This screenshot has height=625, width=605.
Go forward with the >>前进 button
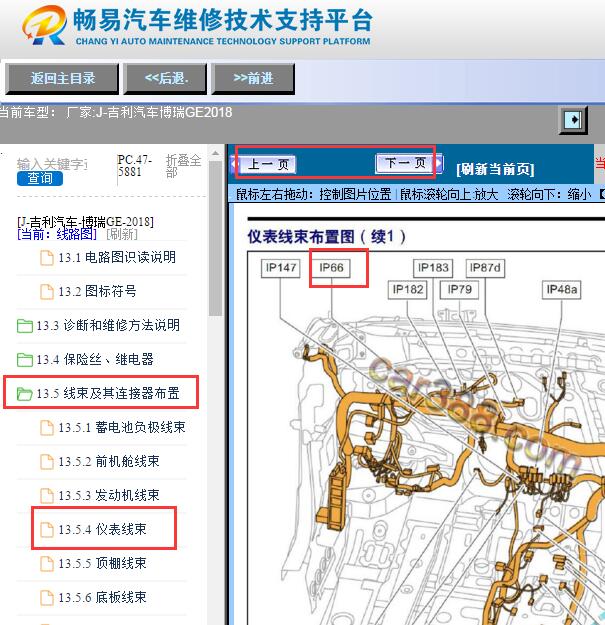click(253, 78)
